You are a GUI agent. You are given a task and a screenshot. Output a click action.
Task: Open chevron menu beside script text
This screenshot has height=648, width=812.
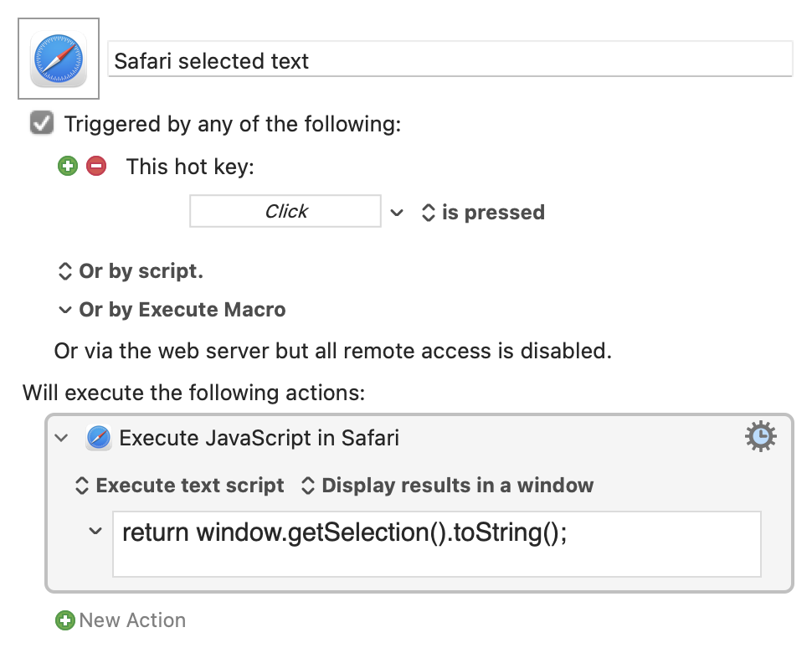[95, 531]
